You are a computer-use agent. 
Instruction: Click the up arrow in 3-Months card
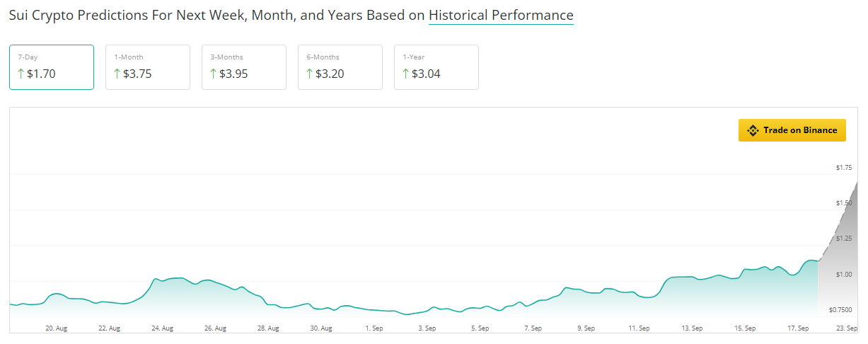(x=213, y=74)
